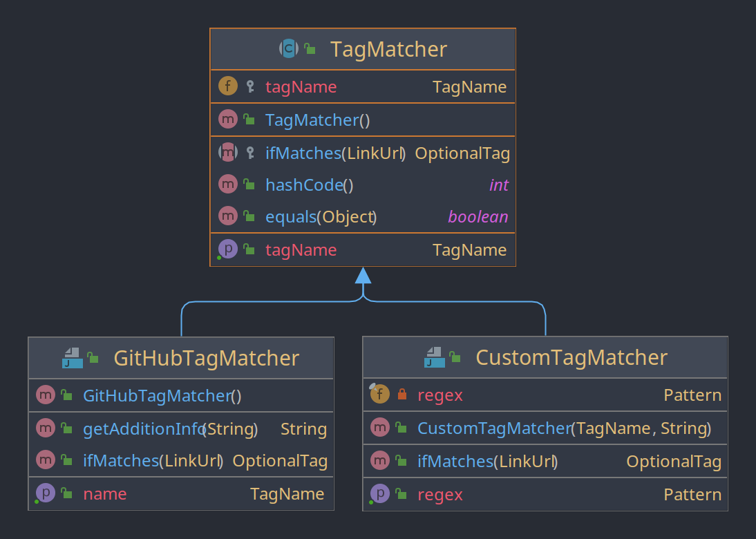Click the method icon next to TagMatcher() constructor
This screenshot has width=756, height=539.
pyautogui.click(x=228, y=119)
